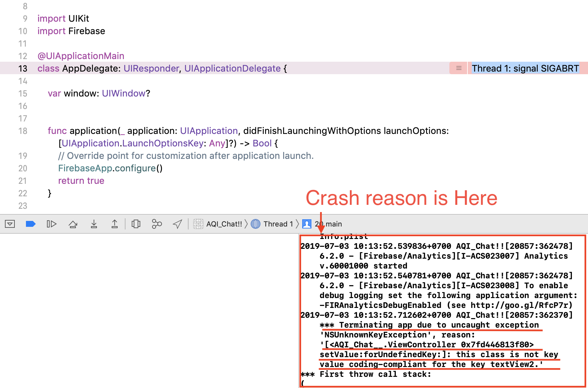This screenshot has width=588, height=388.
Task: Open the Debug View Hierarchy tool
Action: tap(136, 224)
